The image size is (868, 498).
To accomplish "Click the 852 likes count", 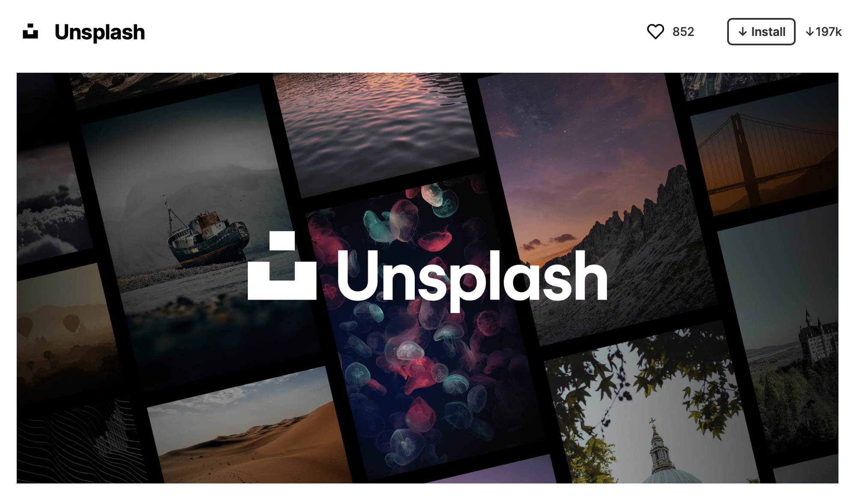I will [683, 32].
